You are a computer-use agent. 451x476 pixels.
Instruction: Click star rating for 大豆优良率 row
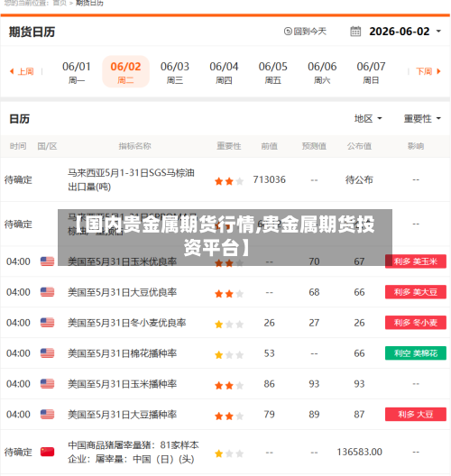pos(229,294)
